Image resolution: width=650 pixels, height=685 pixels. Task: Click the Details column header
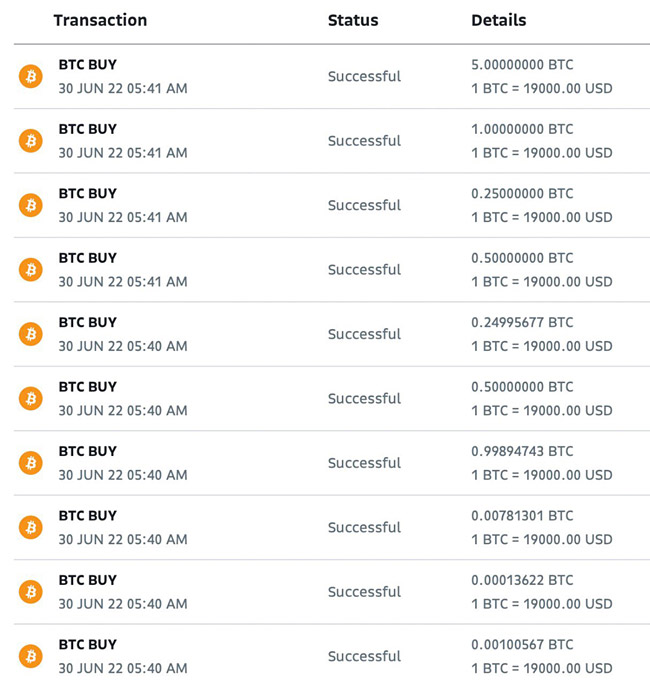[498, 21]
